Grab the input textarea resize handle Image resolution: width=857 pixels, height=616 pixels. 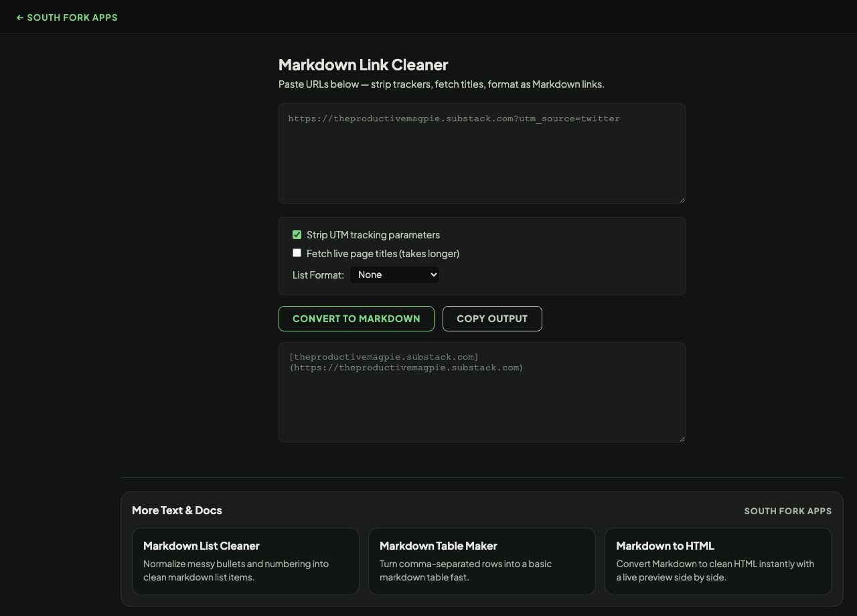tap(681, 199)
